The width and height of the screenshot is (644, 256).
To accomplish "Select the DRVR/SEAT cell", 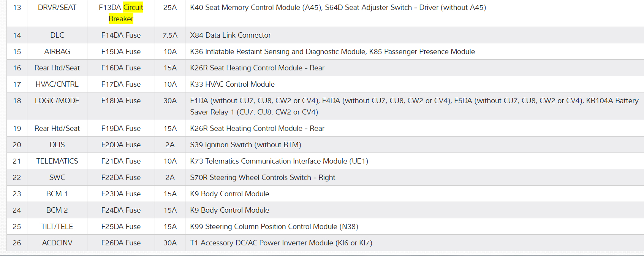I will pyautogui.click(x=57, y=8).
